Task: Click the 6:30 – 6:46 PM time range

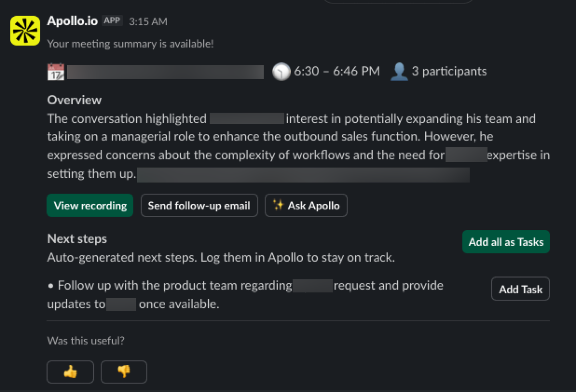Action: (337, 72)
